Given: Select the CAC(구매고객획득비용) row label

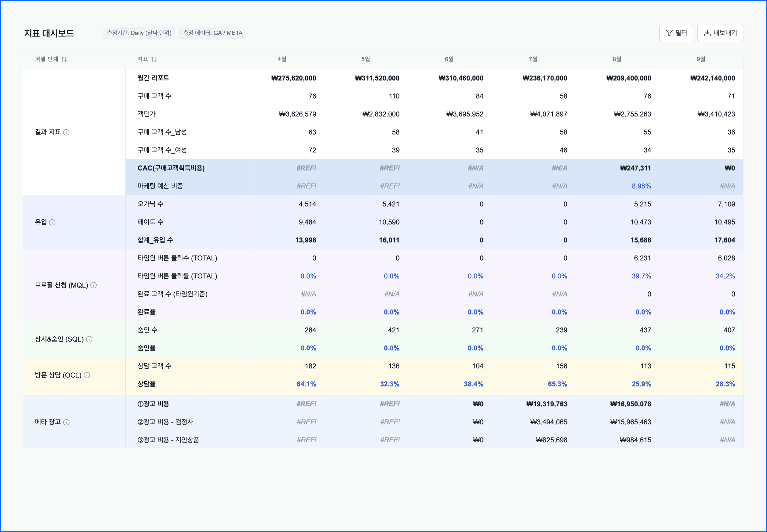Looking at the screenshot, I should point(171,168).
